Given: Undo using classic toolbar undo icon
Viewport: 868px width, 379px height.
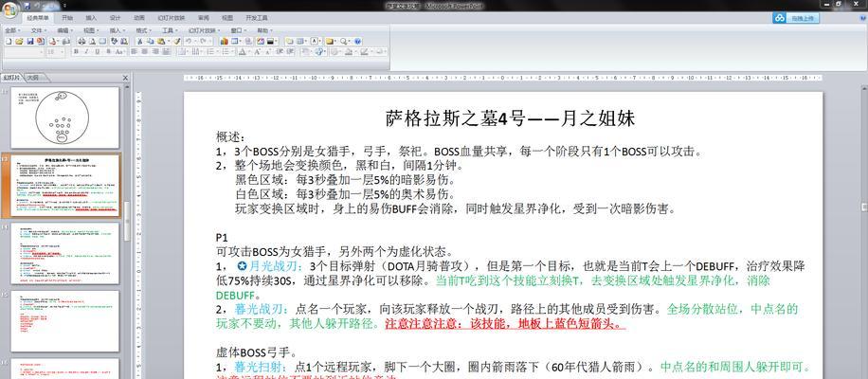Looking at the screenshot, I should pos(189,42).
